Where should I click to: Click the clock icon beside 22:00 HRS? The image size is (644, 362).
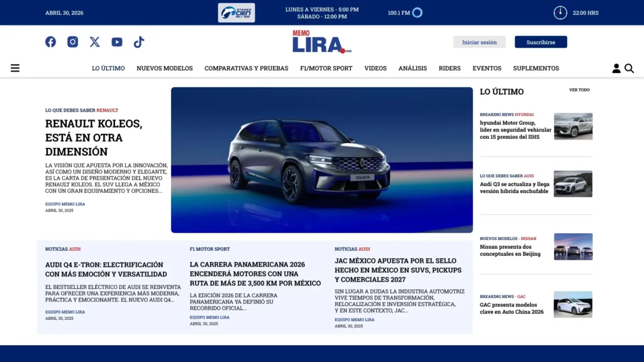(x=560, y=13)
